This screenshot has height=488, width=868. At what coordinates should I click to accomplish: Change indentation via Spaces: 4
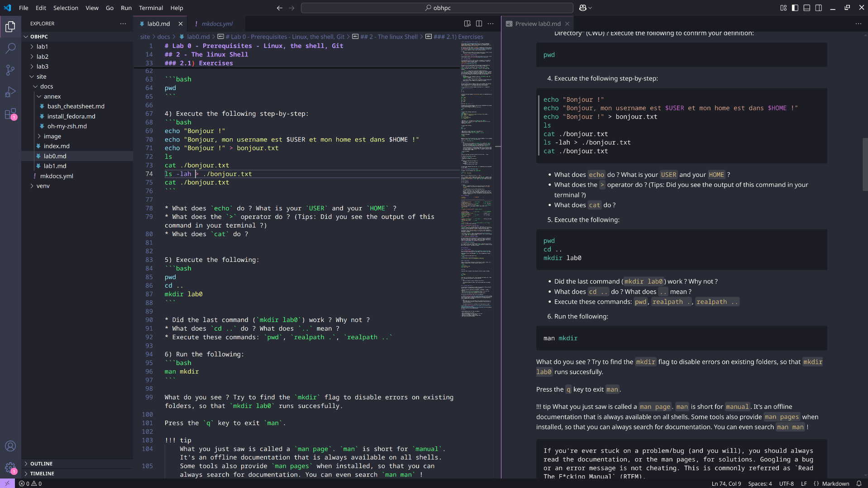pos(760,483)
